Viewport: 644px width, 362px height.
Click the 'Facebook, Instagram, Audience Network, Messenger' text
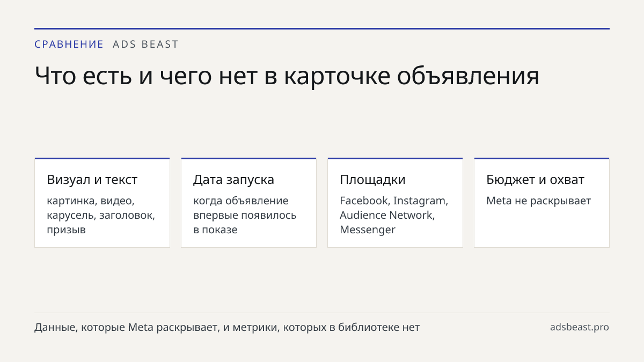click(394, 215)
